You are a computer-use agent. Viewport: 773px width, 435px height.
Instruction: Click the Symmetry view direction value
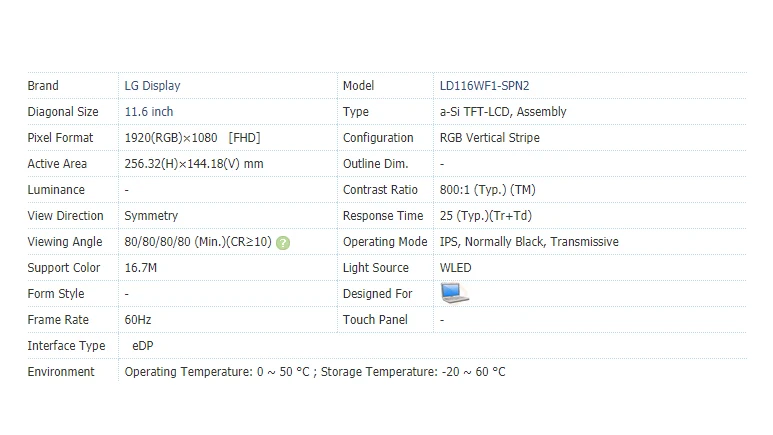point(151,216)
